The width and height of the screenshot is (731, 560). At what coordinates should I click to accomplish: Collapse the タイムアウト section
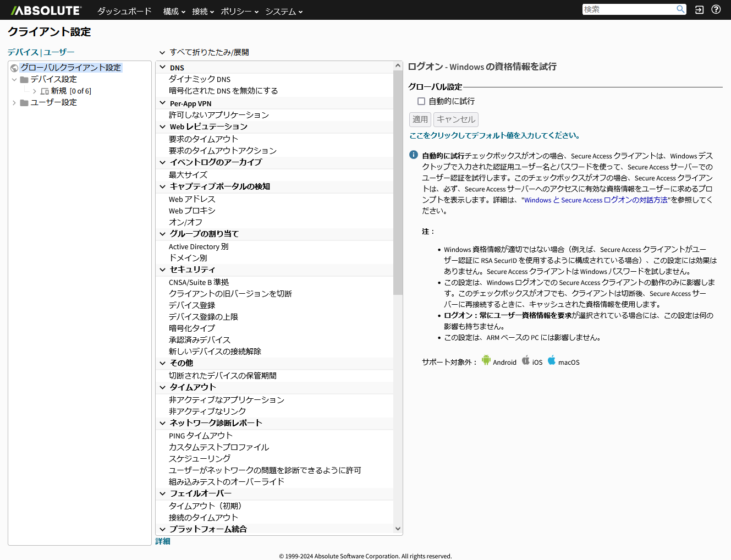point(162,387)
